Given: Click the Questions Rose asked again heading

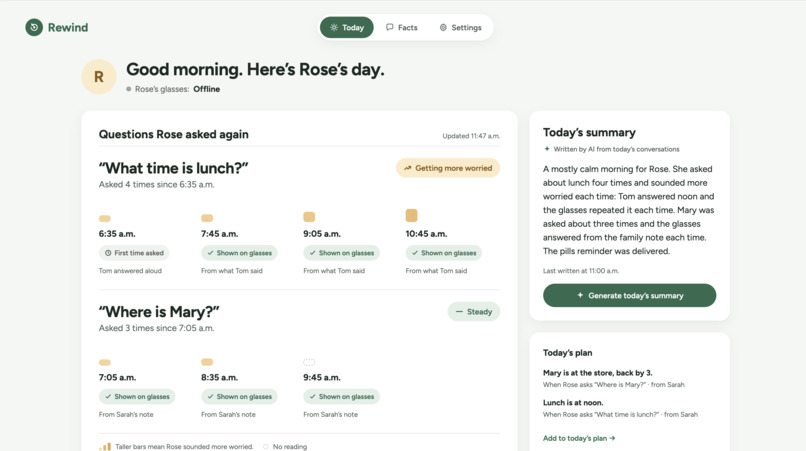Looking at the screenshot, I should (x=174, y=134).
